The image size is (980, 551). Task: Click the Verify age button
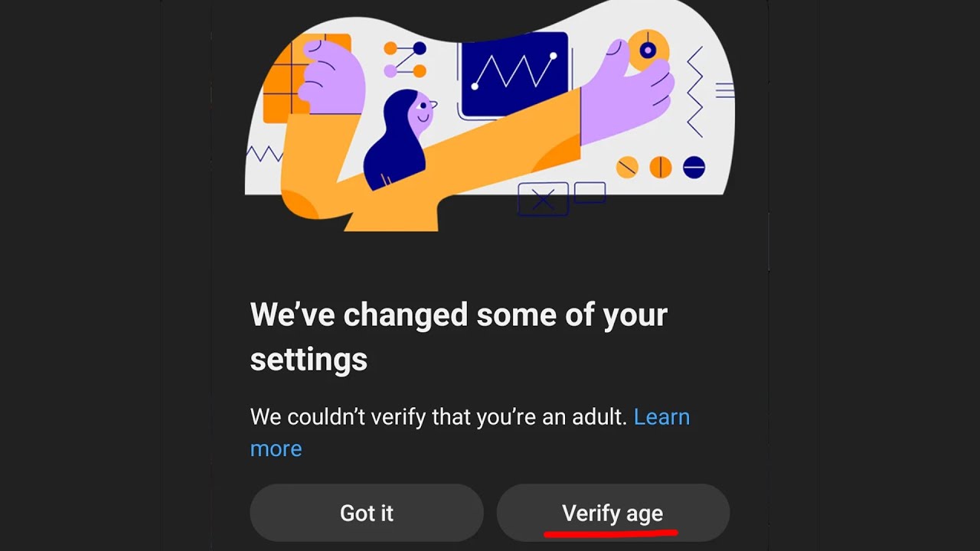tap(613, 513)
